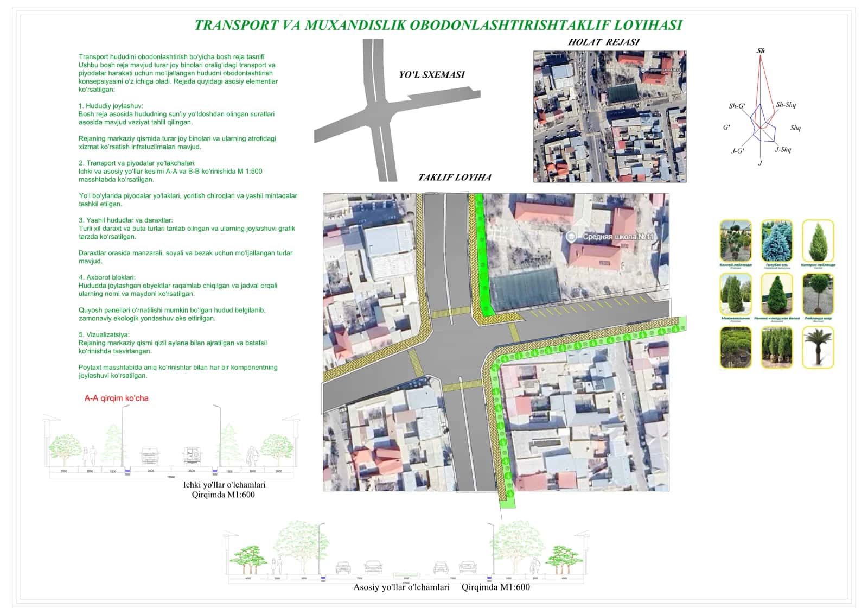Click the 'J-G'' wind rose label
This screenshot has width=868, height=614.
coord(738,151)
